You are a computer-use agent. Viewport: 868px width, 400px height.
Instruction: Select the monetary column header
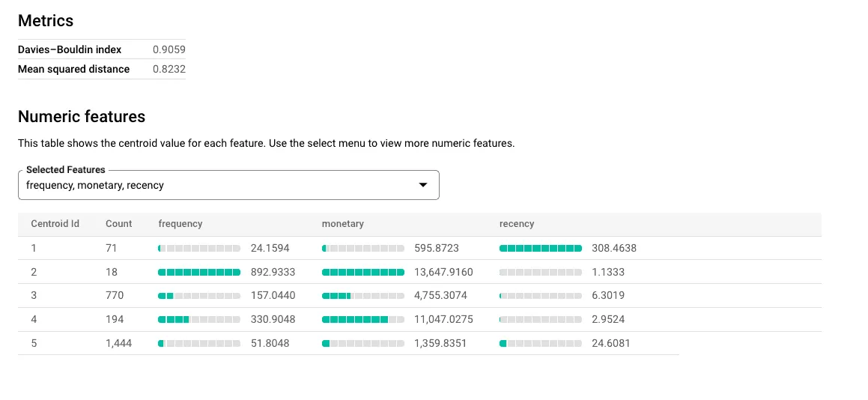tap(342, 224)
